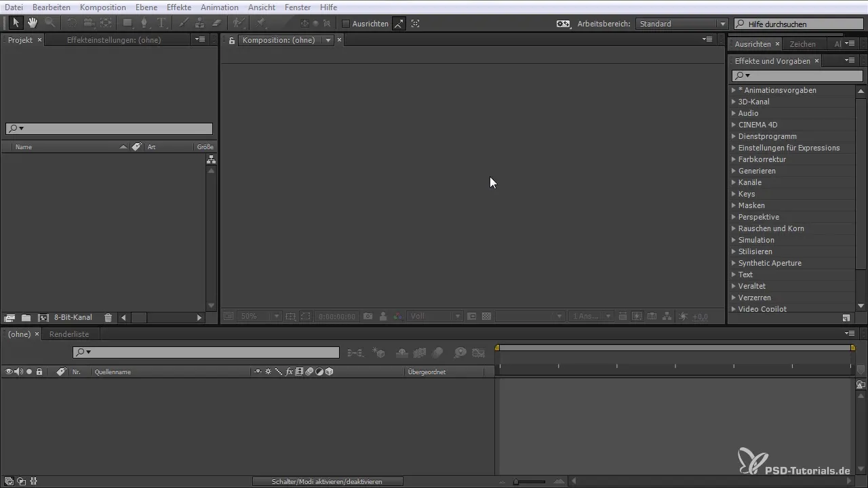This screenshot has height=488, width=868.
Task: Select the Eraser tool
Action: tap(217, 23)
